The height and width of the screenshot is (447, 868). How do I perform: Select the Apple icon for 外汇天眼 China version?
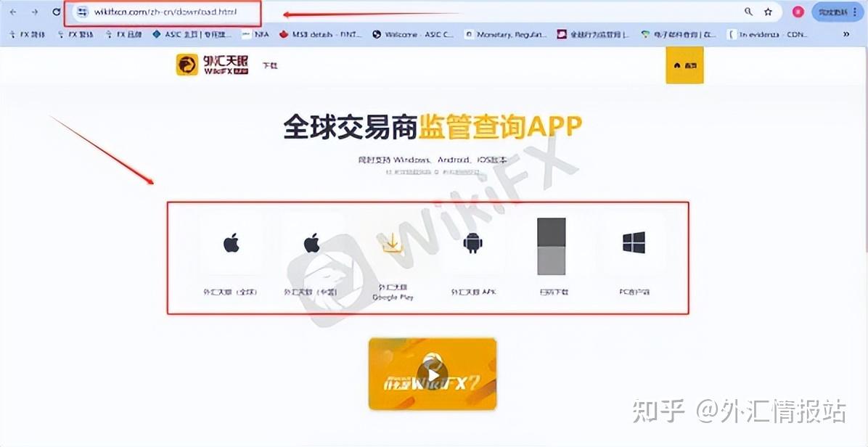[311, 242]
